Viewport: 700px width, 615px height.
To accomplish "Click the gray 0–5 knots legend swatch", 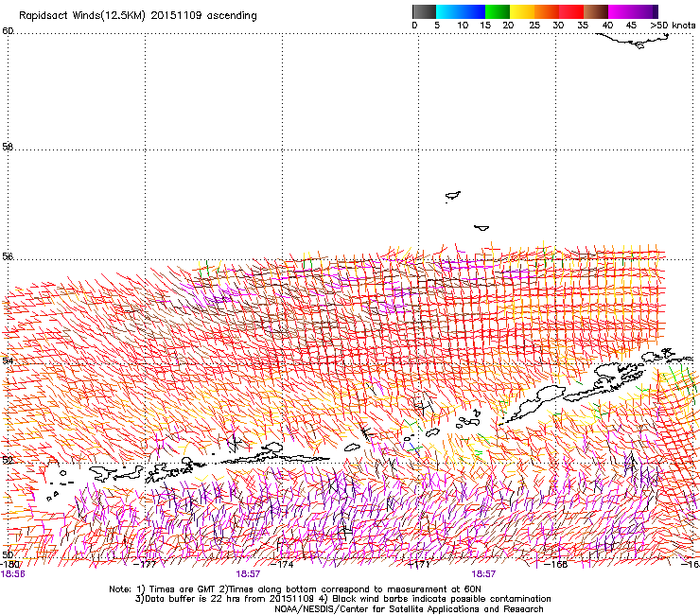I will tap(424, 11).
